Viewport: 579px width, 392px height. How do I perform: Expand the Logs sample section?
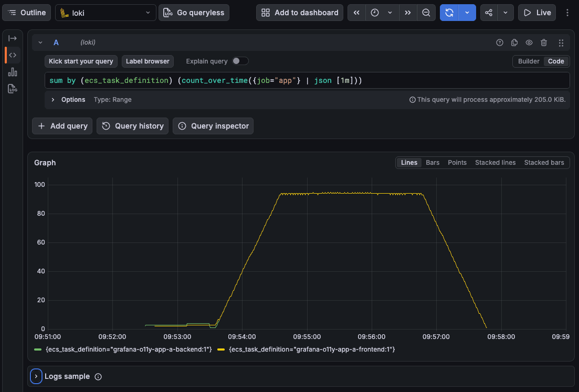(x=36, y=376)
